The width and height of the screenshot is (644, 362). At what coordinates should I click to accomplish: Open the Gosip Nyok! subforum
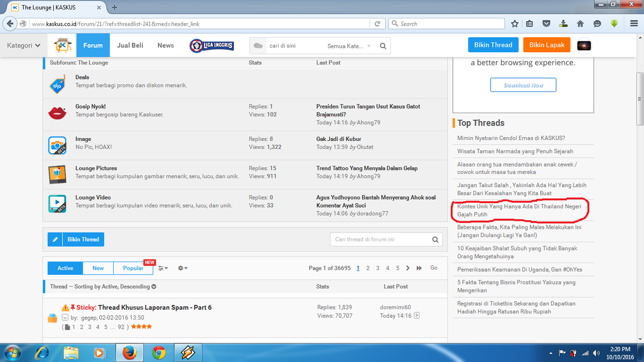coord(91,107)
